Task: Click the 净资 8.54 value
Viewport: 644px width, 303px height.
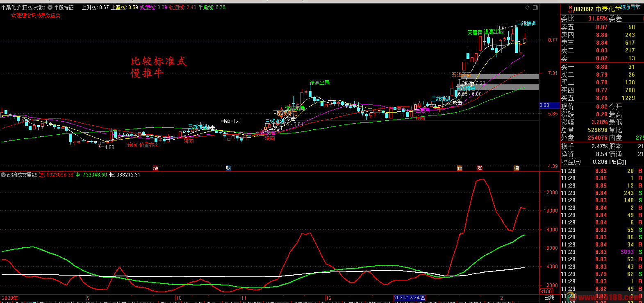Action: [602, 154]
